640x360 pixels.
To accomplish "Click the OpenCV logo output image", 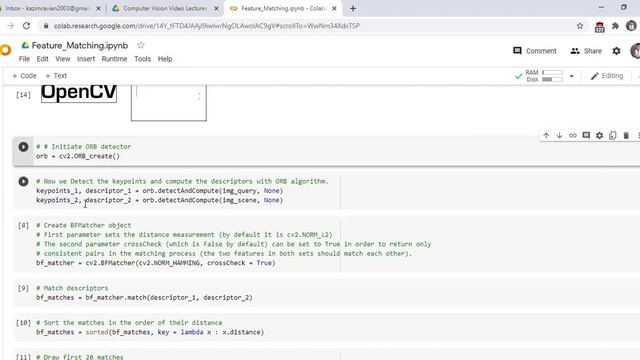I will click(79, 93).
